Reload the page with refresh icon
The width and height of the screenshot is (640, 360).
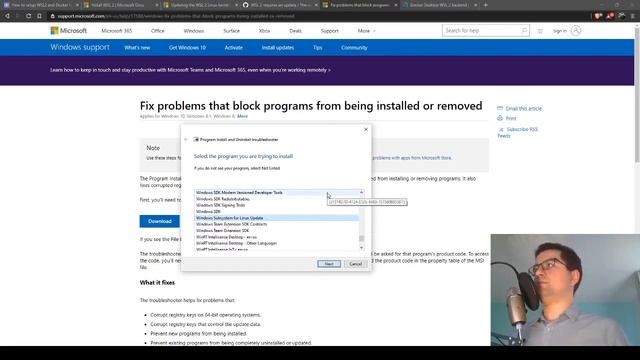click(x=28, y=16)
